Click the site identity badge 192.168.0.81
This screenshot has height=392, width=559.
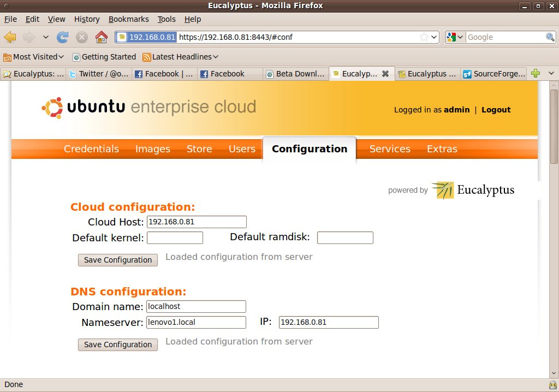pyautogui.click(x=146, y=37)
